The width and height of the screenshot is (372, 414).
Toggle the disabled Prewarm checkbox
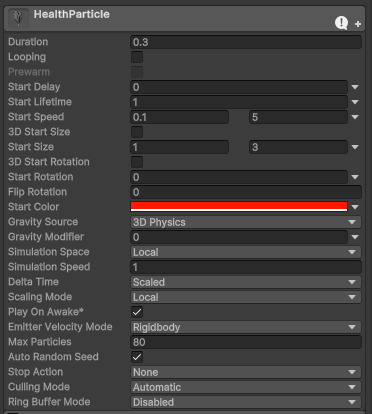pos(137,72)
